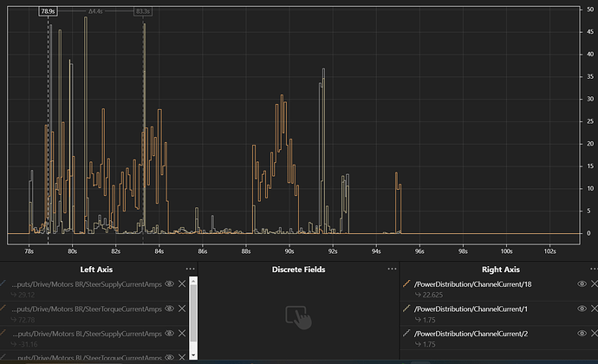Click the 1.75 value under ChannelCurrent/1

(x=429, y=320)
